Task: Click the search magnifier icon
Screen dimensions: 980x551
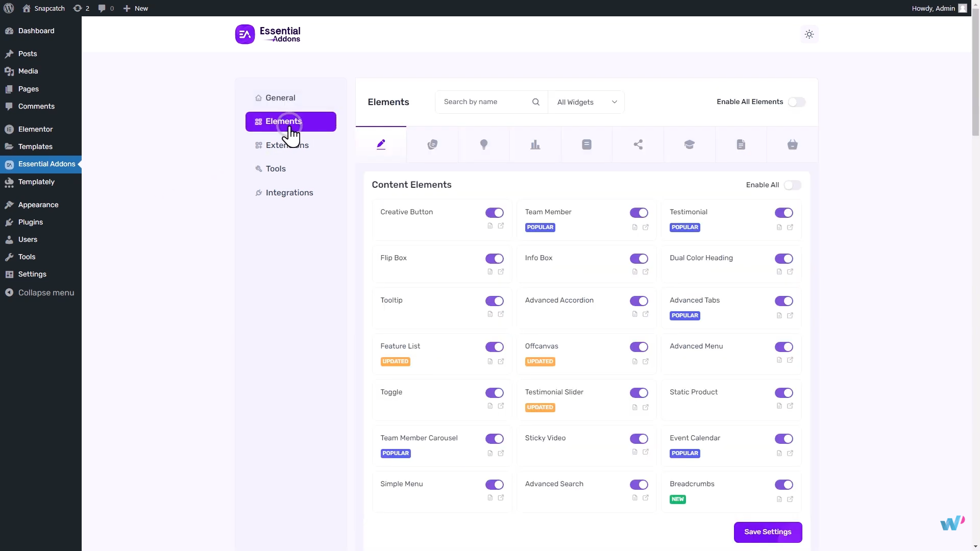Action: [x=535, y=102]
